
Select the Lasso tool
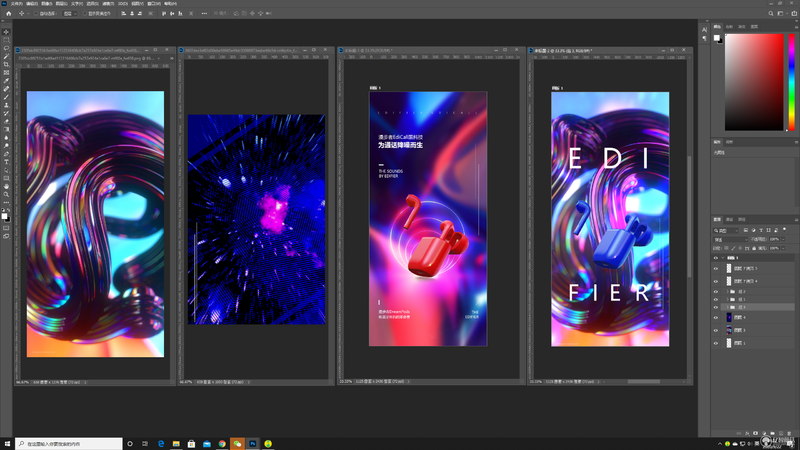[6, 48]
